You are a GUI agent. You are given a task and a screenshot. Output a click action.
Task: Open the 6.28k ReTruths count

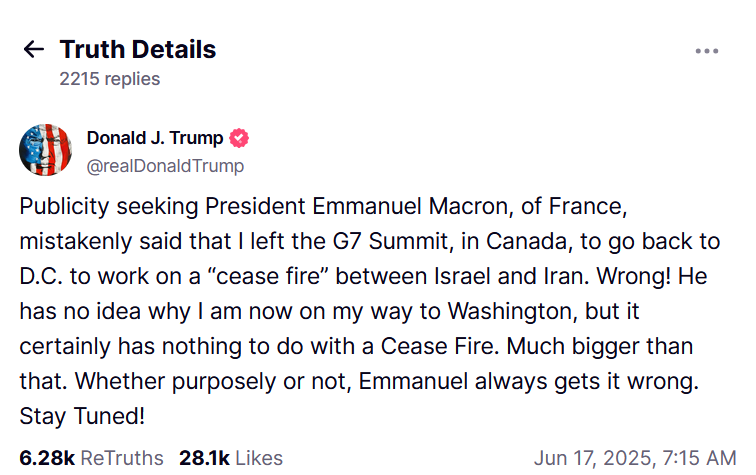click(46, 458)
